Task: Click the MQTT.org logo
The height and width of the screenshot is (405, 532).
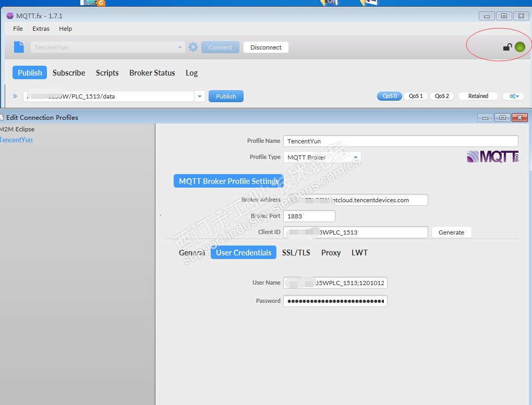Action: pos(493,157)
